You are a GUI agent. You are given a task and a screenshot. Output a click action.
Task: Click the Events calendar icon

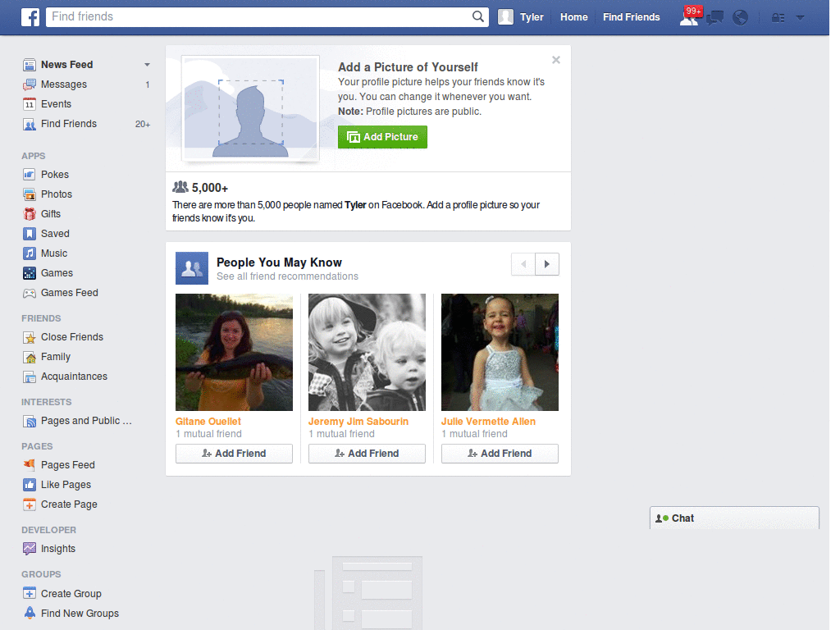tap(30, 104)
